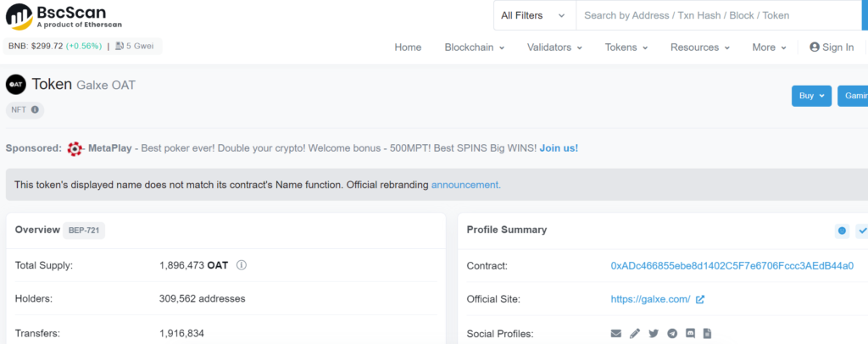Open the Telegram social profile icon
This screenshot has width=868, height=344.
click(x=672, y=333)
